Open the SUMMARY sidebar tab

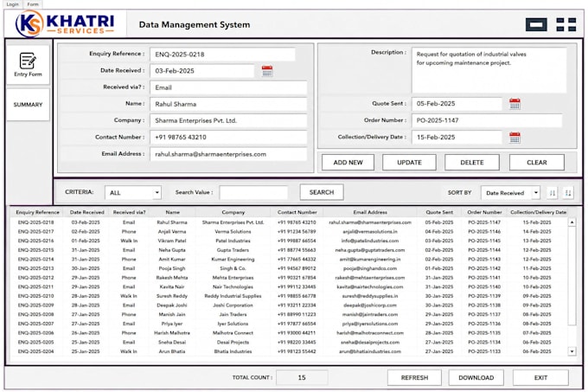pyautogui.click(x=28, y=105)
